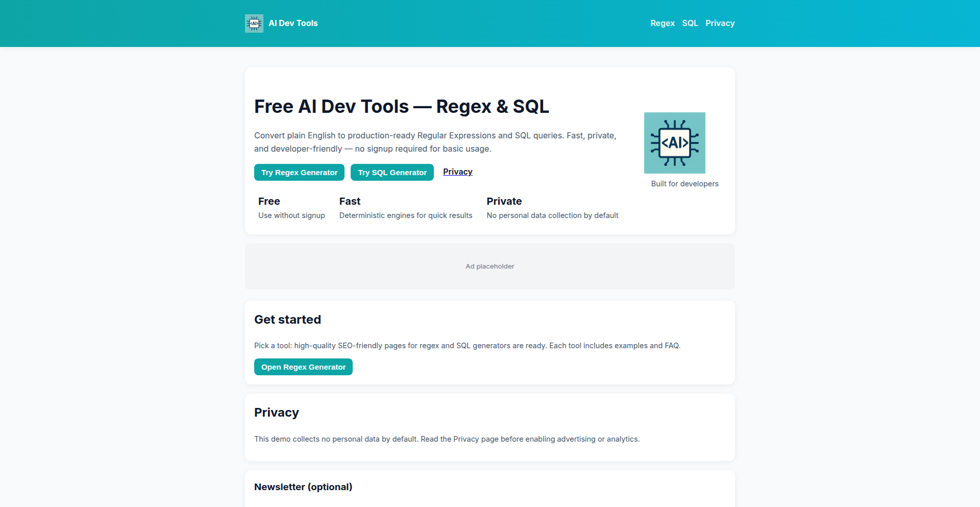
Task: Click the "Try Regex Generator" button
Action: pos(299,172)
